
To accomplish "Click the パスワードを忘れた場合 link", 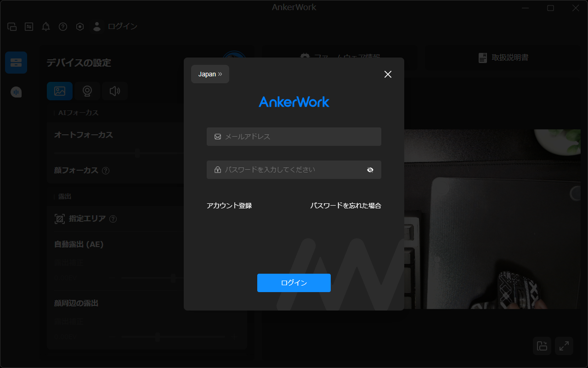I will (x=345, y=206).
